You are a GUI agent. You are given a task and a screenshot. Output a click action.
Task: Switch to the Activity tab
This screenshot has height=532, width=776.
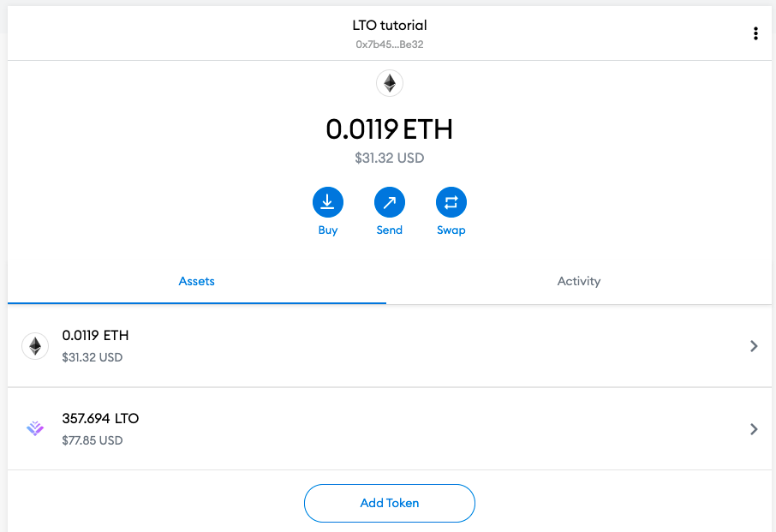click(578, 281)
